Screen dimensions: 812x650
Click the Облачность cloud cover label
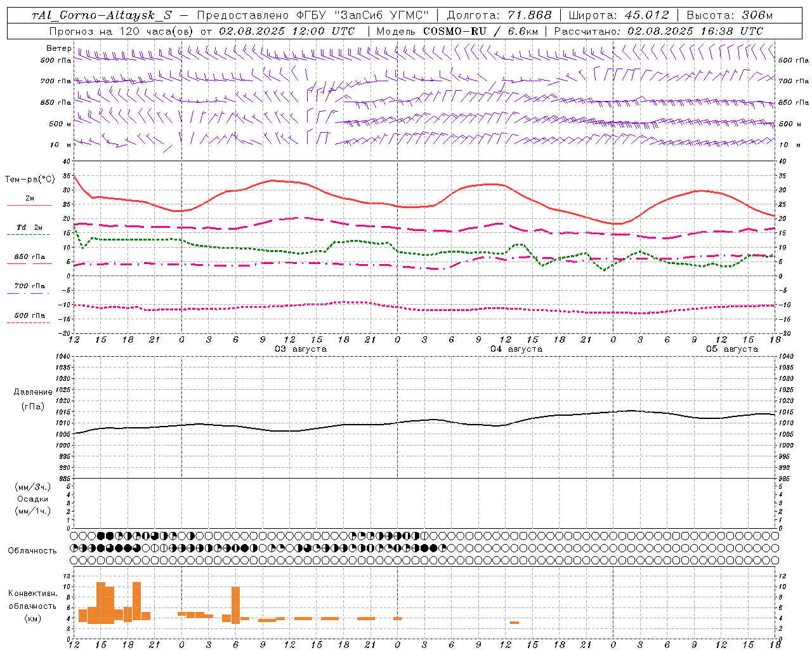32,551
